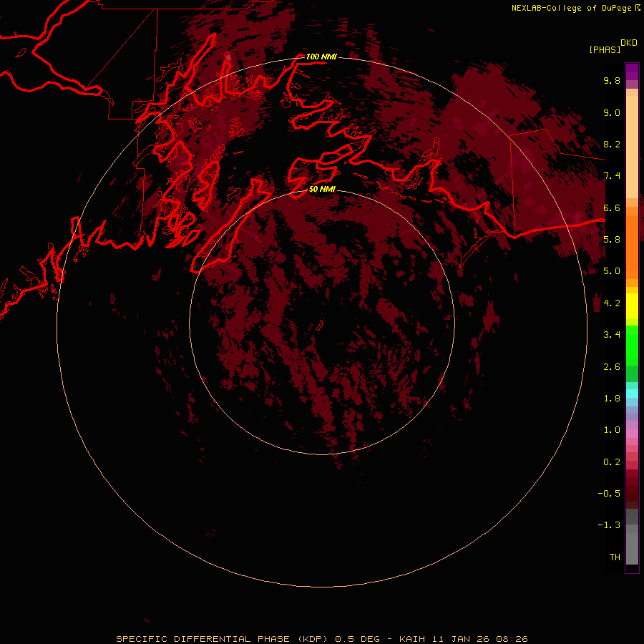644x644 pixels.
Task: Select the 1.8 legend value
Action: pyautogui.click(x=612, y=399)
